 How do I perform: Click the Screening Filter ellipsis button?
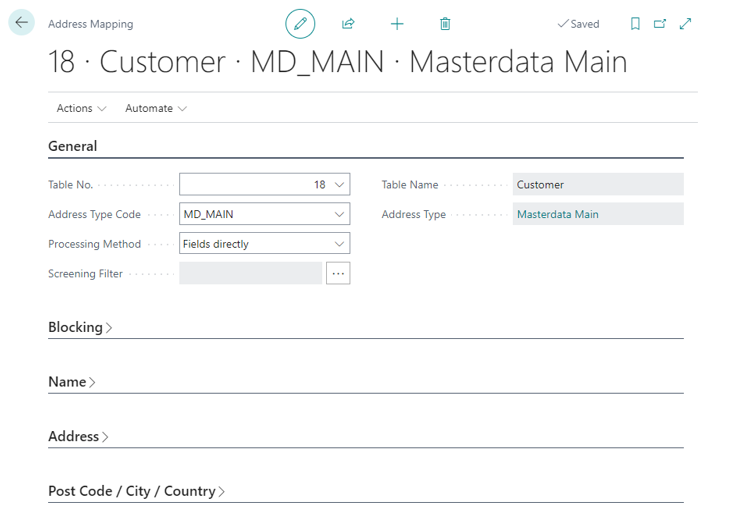[x=338, y=273]
